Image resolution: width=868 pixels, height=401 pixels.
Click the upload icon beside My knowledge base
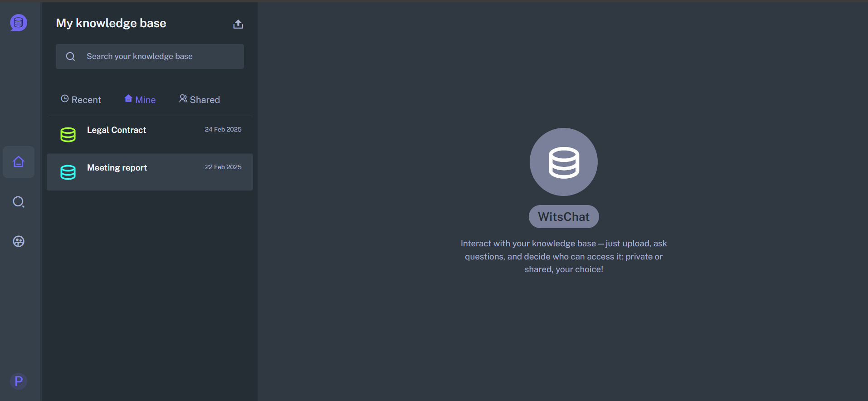pyautogui.click(x=238, y=24)
